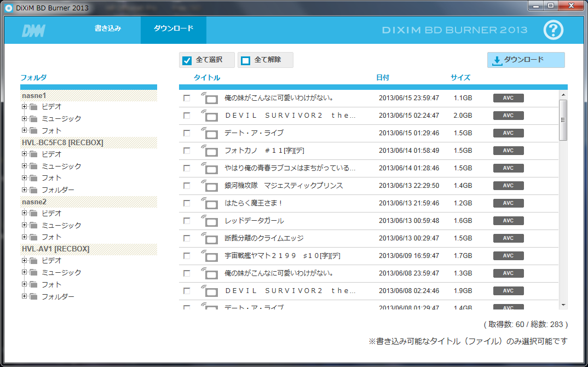The image size is (588, 367).
Task: Switch to the 書き込み tab
Action: pos(108,28)
